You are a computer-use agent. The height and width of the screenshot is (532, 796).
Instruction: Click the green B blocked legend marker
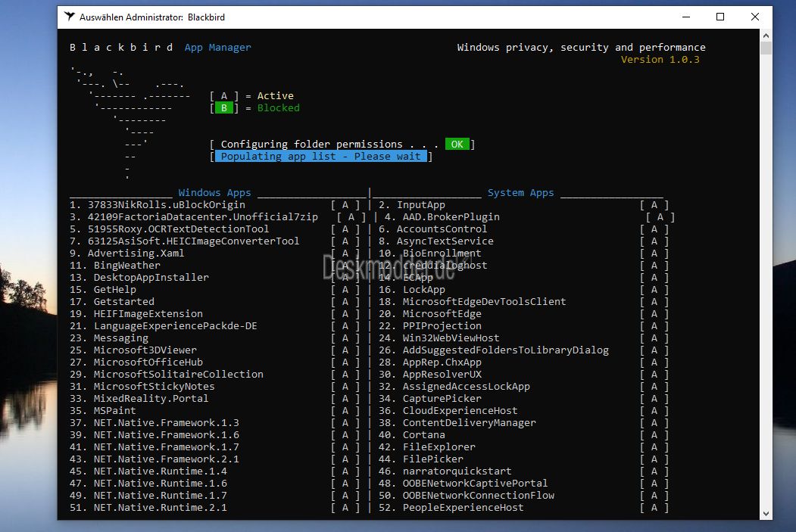coord(224,107)
